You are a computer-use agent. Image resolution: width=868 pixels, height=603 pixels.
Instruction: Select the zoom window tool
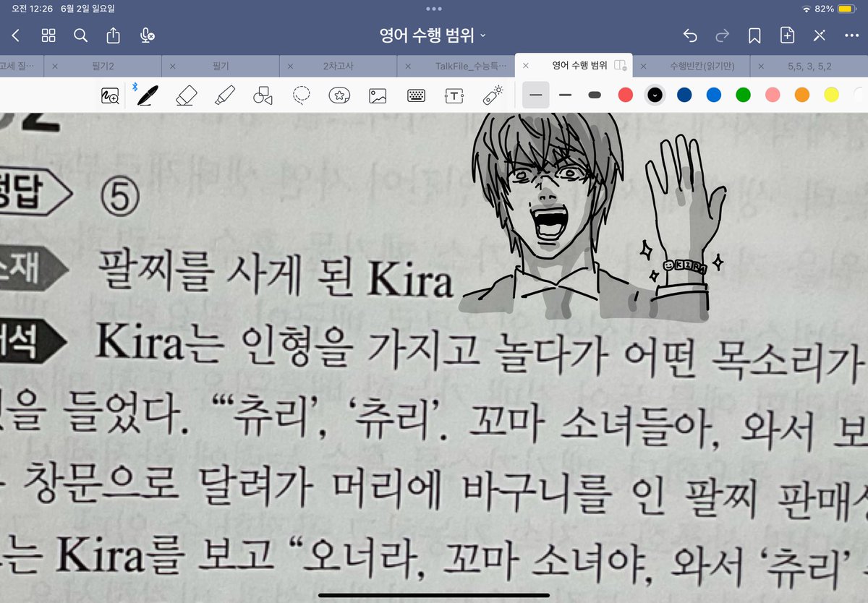[x=110, y=95]
